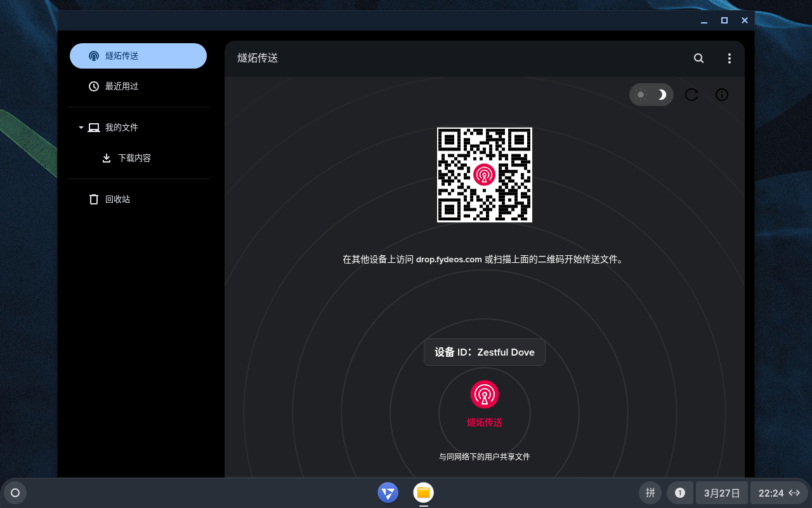
Task: Open the launcher circle on the shelf
Action: [x=15, y=493]
